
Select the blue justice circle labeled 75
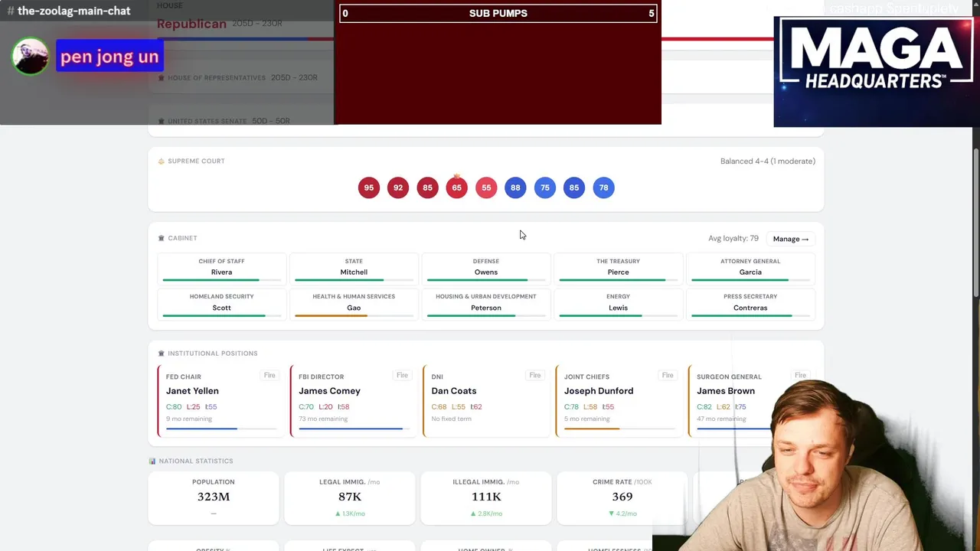[x=545, y=187]
